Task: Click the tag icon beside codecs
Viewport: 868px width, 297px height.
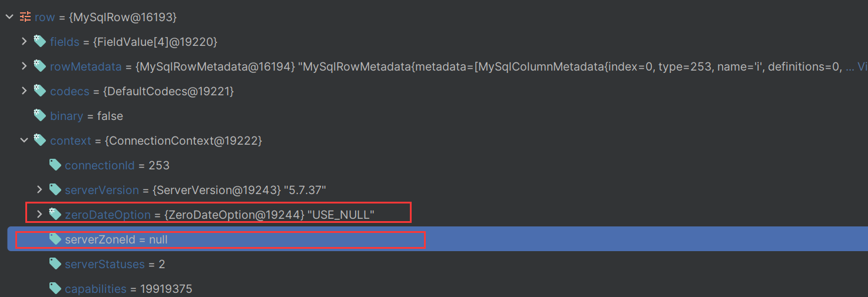Action: pyautogui.click(x=40, y=91)
